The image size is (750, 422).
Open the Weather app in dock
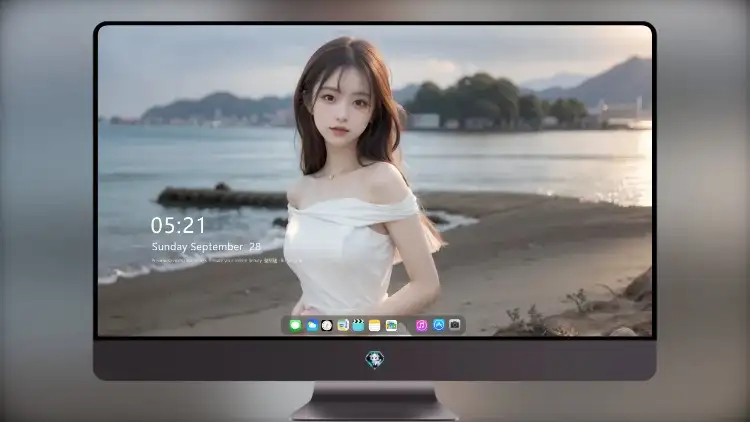312,325
